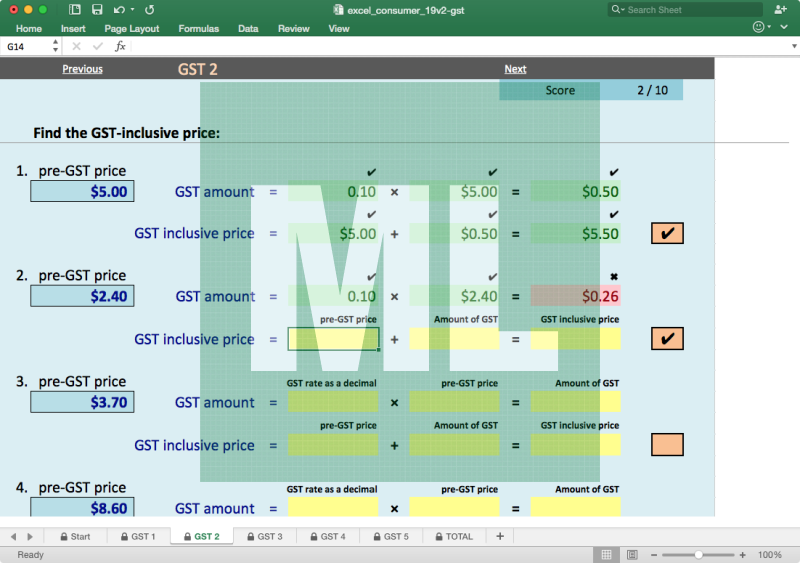Viewport: 800px width, 563px height.
Task: Expand the formula bar with chevron
Action: [794, 47]
